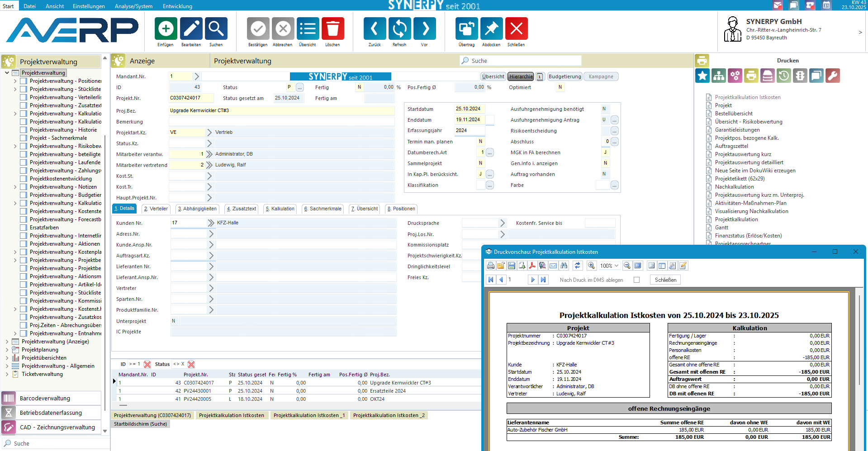Click the Schließen button in print preview
This screenshot has height=451, width=868.
point(665,280)
